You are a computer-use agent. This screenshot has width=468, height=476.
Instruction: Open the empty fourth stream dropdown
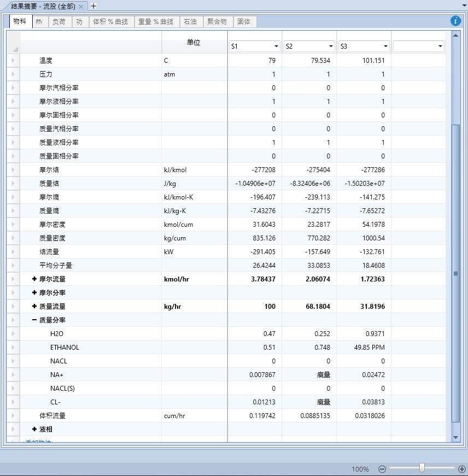[x=440, y=46]
